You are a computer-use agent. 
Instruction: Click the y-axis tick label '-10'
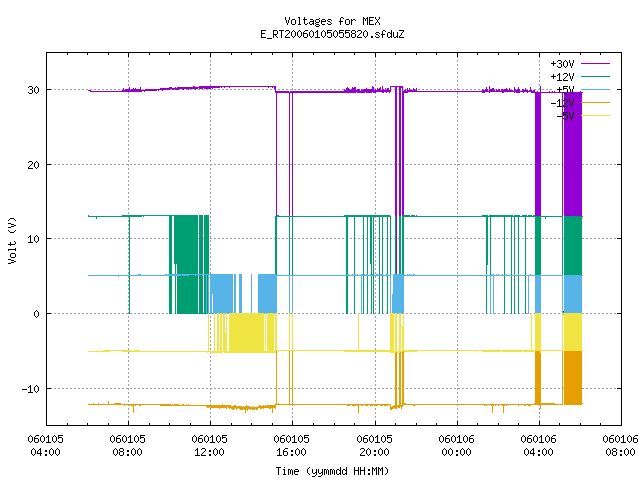point(31,389)
